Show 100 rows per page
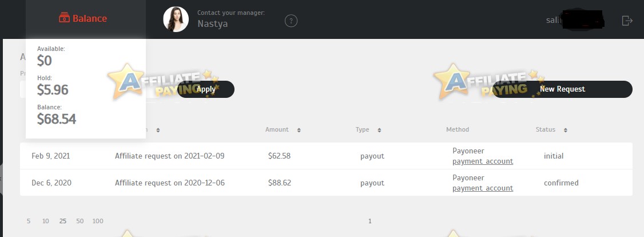The width and height of the screenshot is (644, 237). pos(98,221)
